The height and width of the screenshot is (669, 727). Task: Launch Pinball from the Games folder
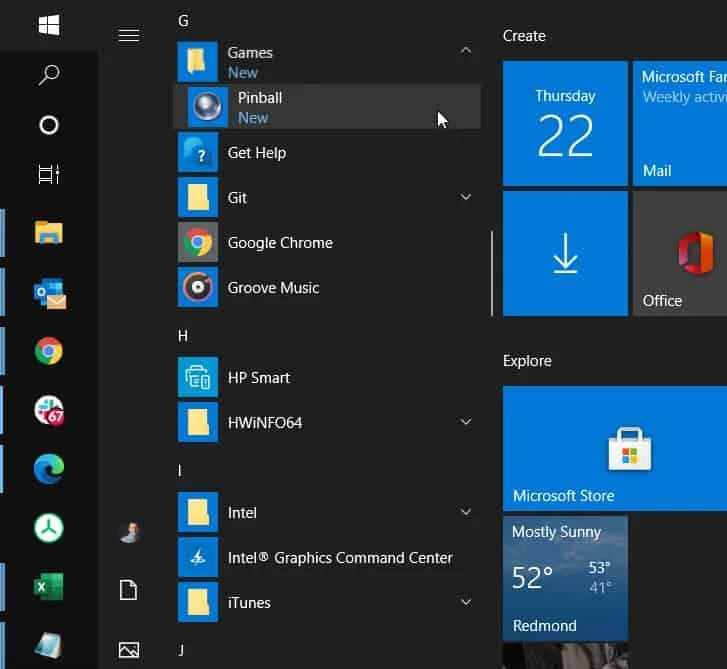click(x=327, y=107)
